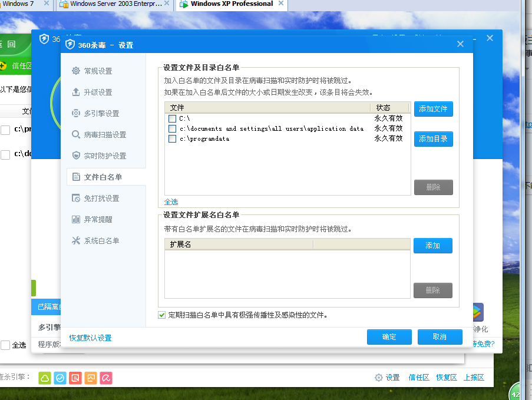Image resolution: width=532 pixels, height=400 pixels.
Task: Open 系统白名单 tools icon
Action: (76, 240)
